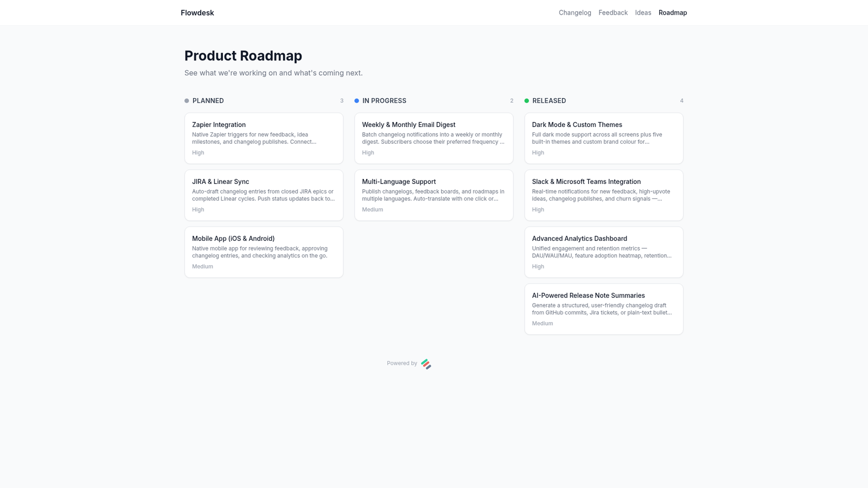Click the PLANNED column heading
868x488 pixels.
tap(208, 101)
